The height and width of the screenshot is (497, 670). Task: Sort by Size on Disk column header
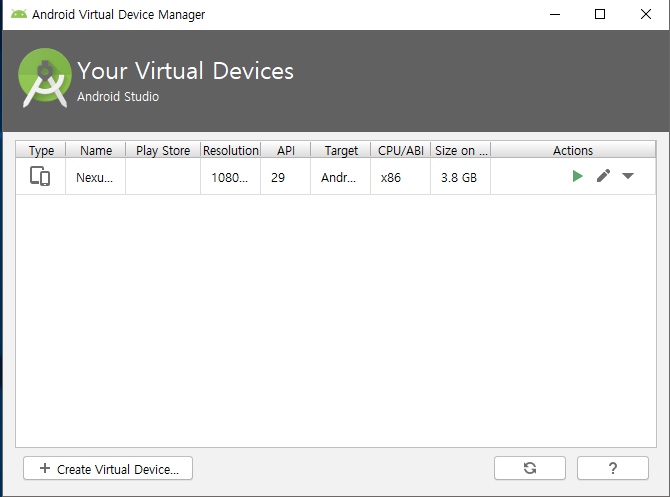pos(461,150)
